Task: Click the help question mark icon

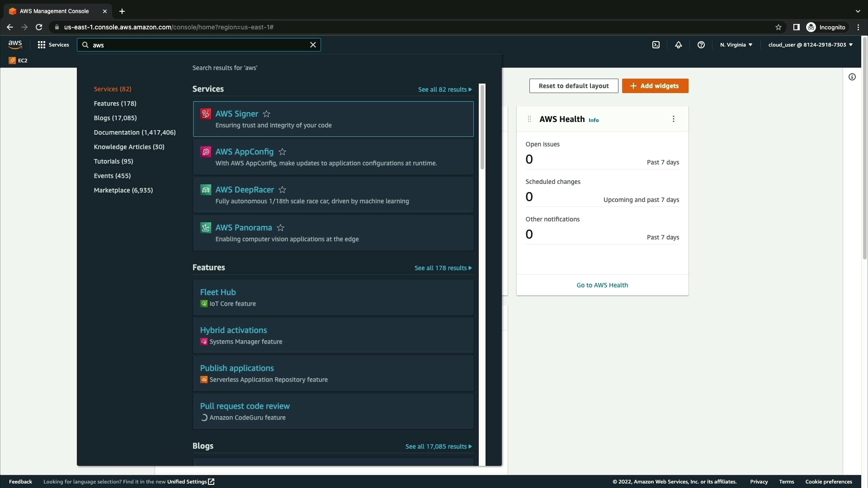Action: 701,45
